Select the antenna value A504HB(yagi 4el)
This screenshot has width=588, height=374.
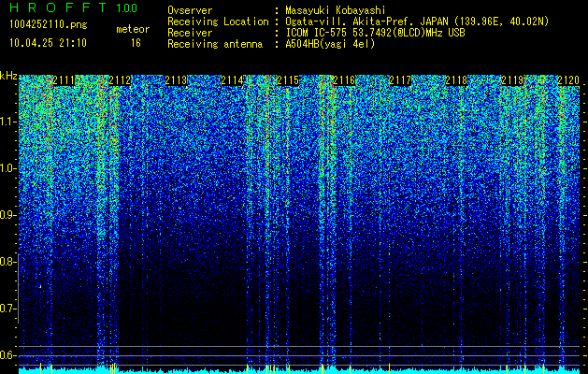[x=330, y=44]
